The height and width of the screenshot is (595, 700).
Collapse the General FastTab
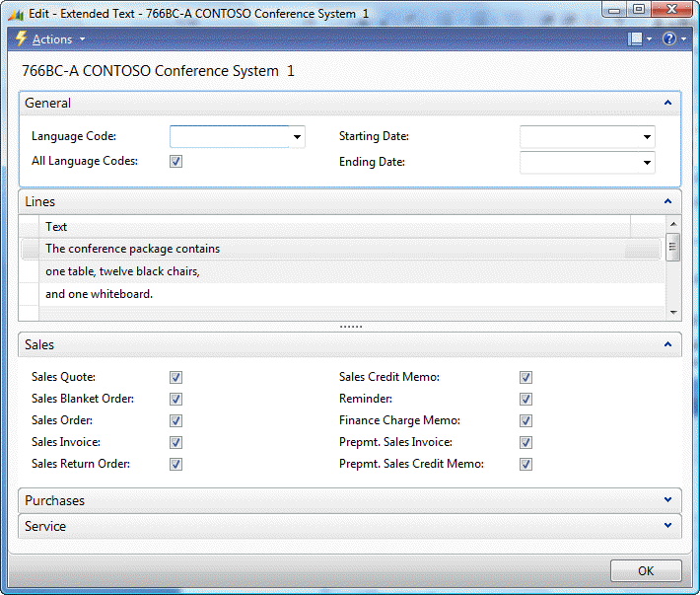point(667,103)
